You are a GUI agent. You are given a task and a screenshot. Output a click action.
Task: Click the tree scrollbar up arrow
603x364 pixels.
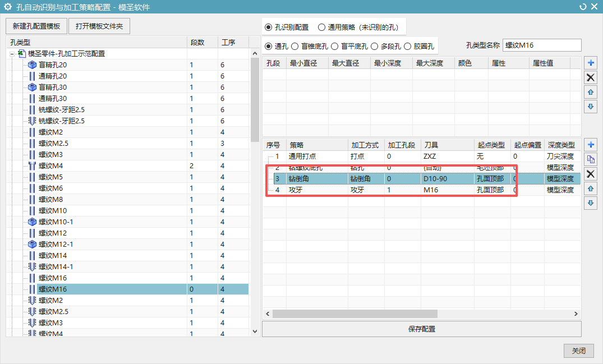point(255,53)
